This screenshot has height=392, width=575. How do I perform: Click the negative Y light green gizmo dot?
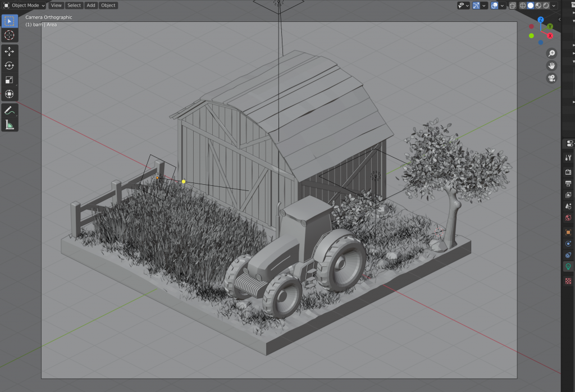[x=531, y=35]
